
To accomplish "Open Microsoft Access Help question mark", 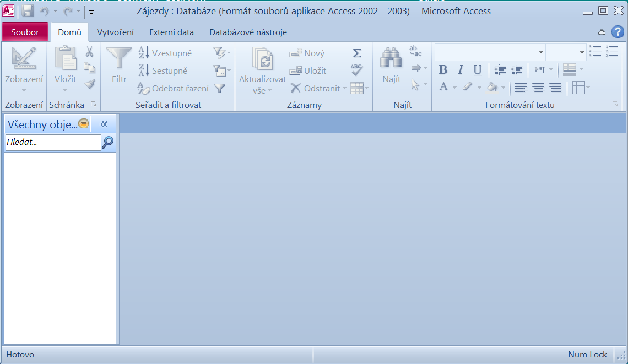I will pos(617,32).
